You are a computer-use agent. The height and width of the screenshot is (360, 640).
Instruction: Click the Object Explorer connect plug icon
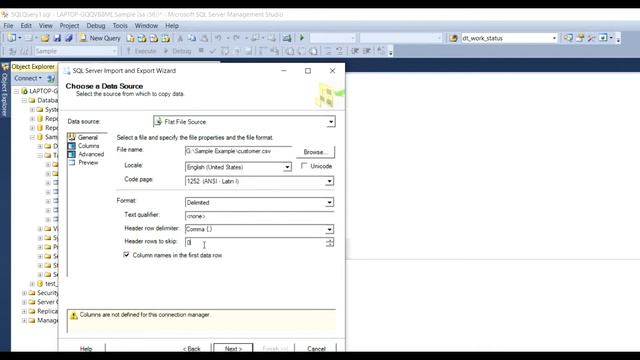click(x=51, y=78)
